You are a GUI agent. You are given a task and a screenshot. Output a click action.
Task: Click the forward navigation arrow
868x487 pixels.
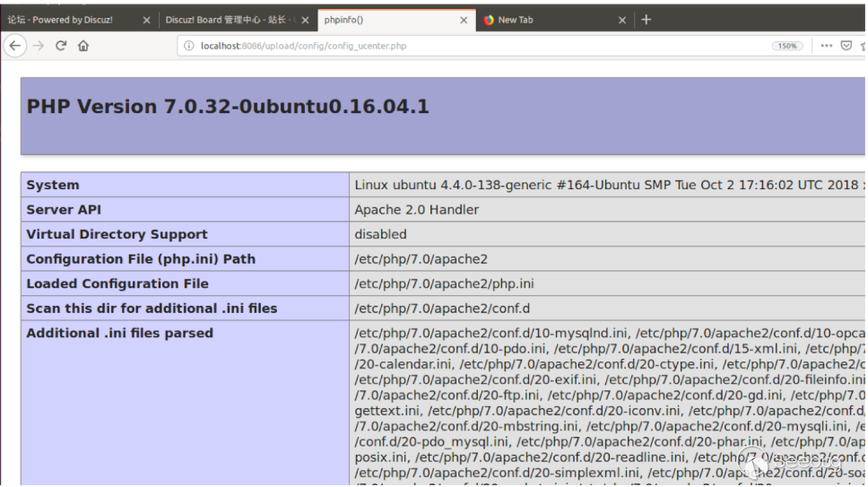(39, 46)
